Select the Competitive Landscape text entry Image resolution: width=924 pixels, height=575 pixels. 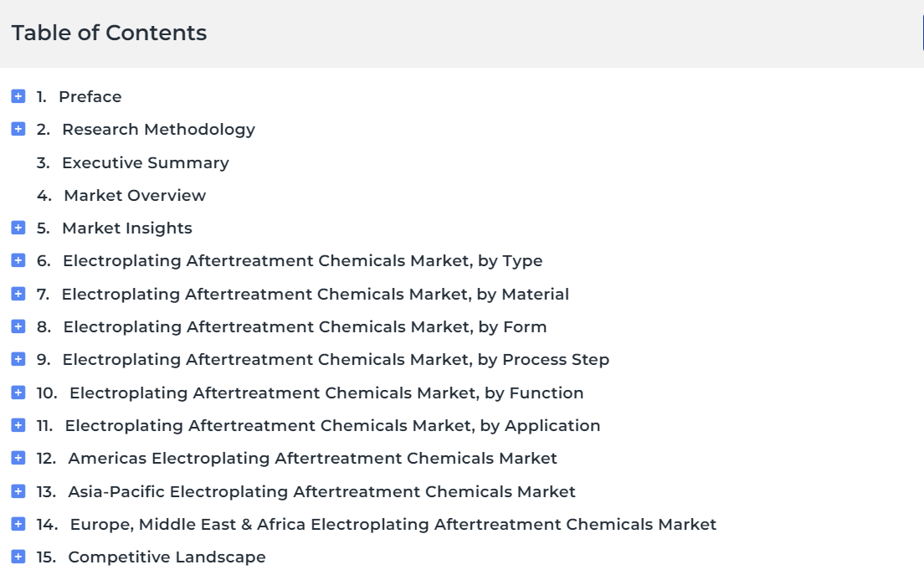coord(167,557)
